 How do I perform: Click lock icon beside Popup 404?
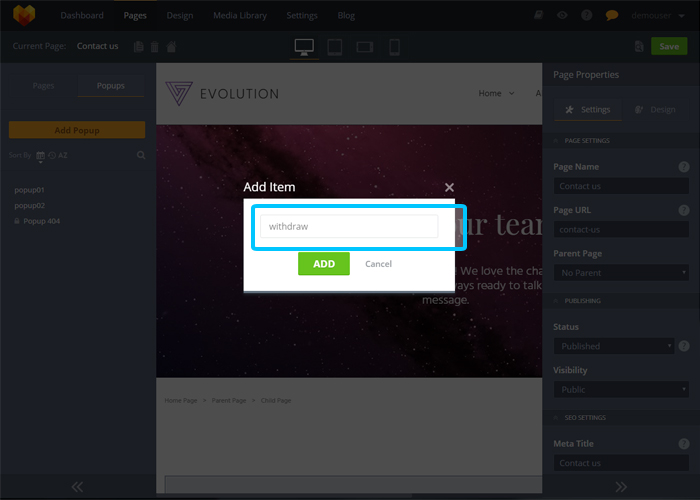(17, 221)
